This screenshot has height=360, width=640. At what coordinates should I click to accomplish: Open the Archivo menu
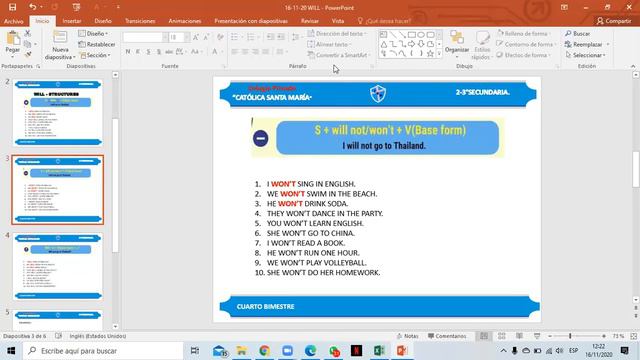tap(13, 21)
